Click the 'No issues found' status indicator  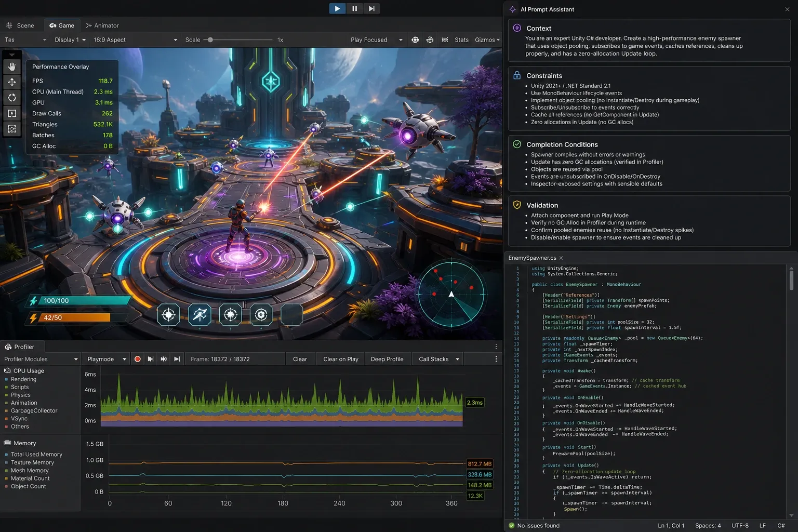pyautogui.click(x=534, y=526)
